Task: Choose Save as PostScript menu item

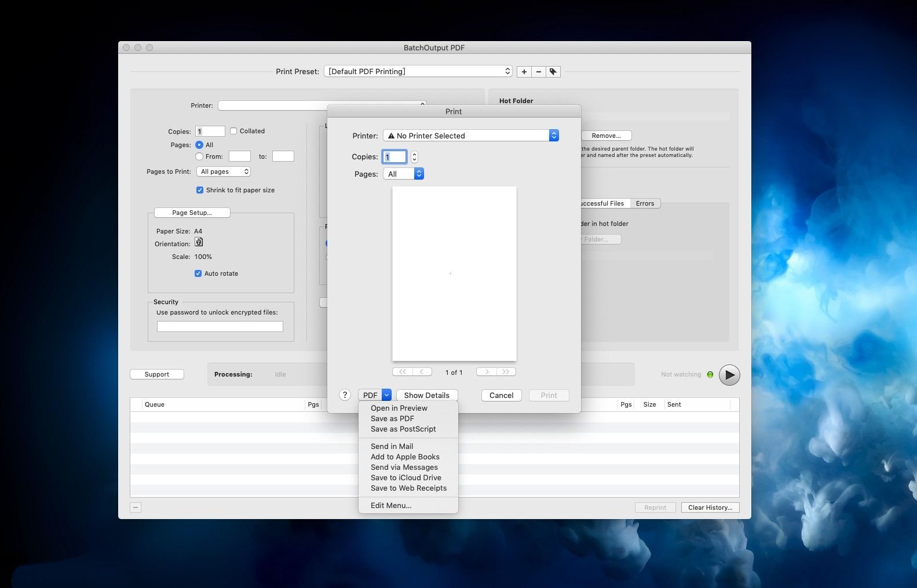Action: click(x=403, y=429)
